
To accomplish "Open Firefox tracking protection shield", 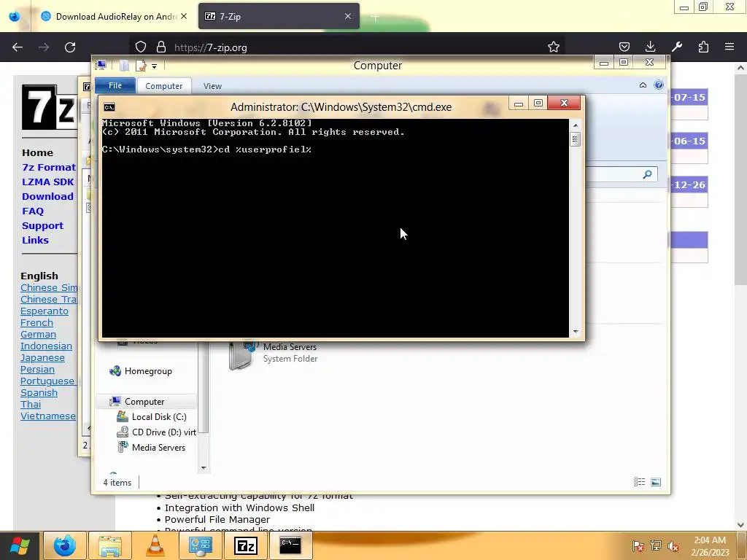I will point(141,47).
